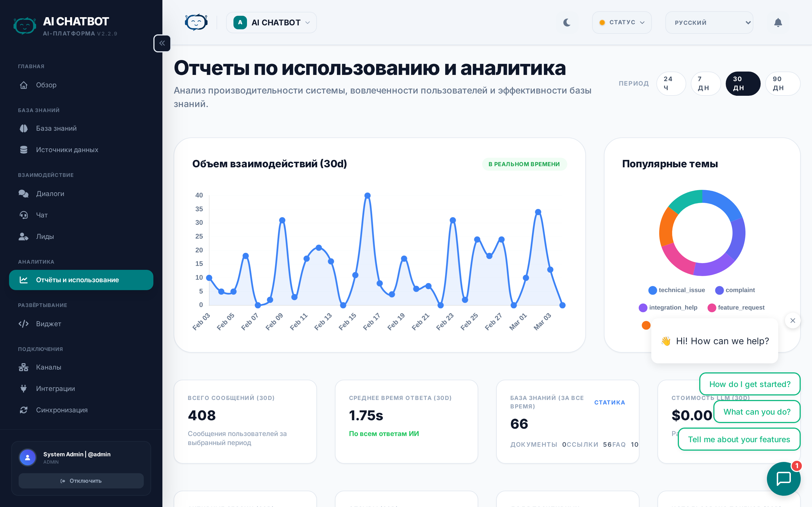812x507 pixels.
Task: Click the Отключить logout button
Action: [x=81, y=481]
